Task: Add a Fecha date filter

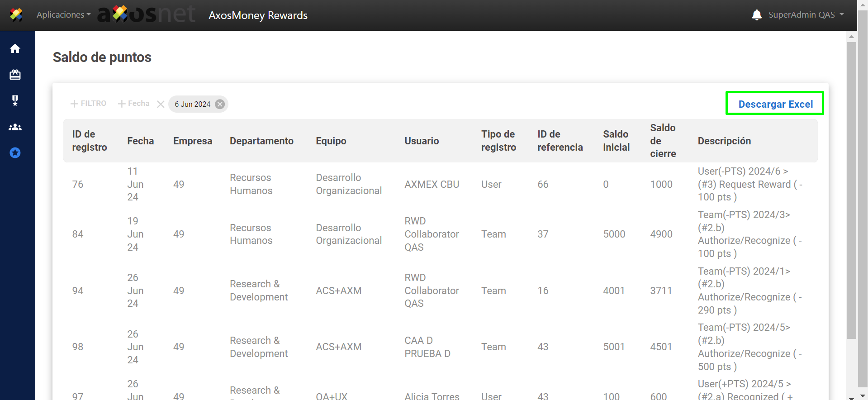Action: (x=134, y=104)
